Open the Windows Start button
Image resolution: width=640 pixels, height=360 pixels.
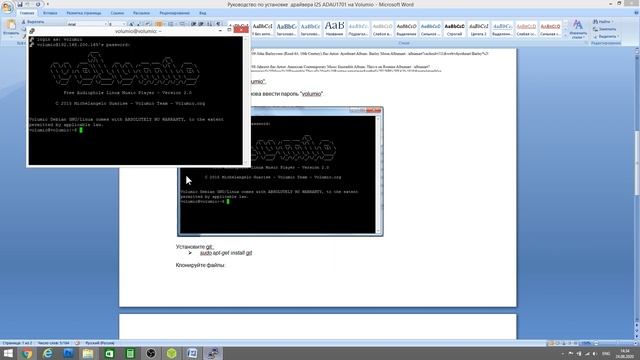[8, 353]
